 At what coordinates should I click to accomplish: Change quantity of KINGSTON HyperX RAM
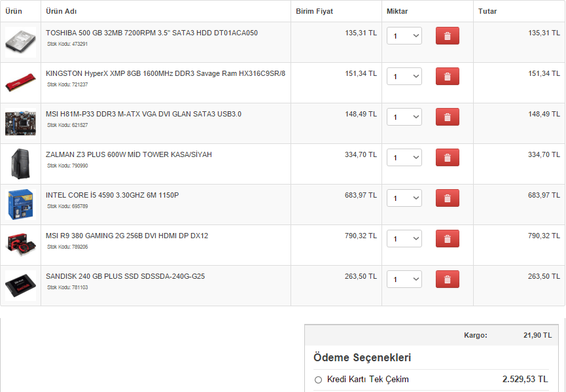pyautogui.click(x=404, y=76)
